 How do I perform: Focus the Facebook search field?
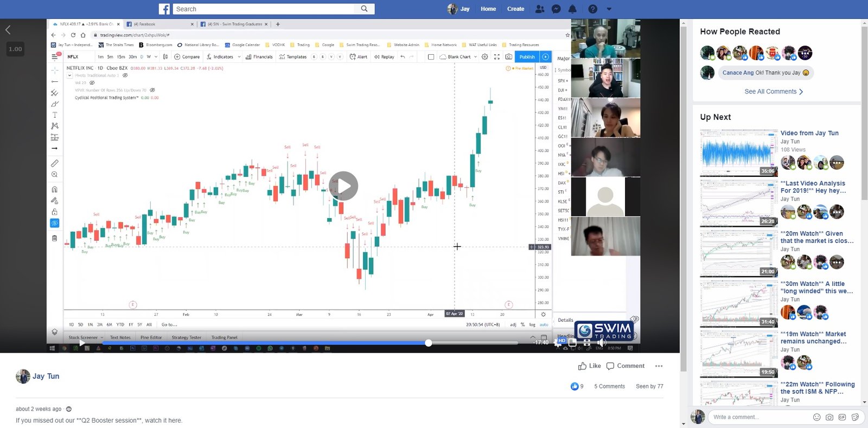[265, 9]
